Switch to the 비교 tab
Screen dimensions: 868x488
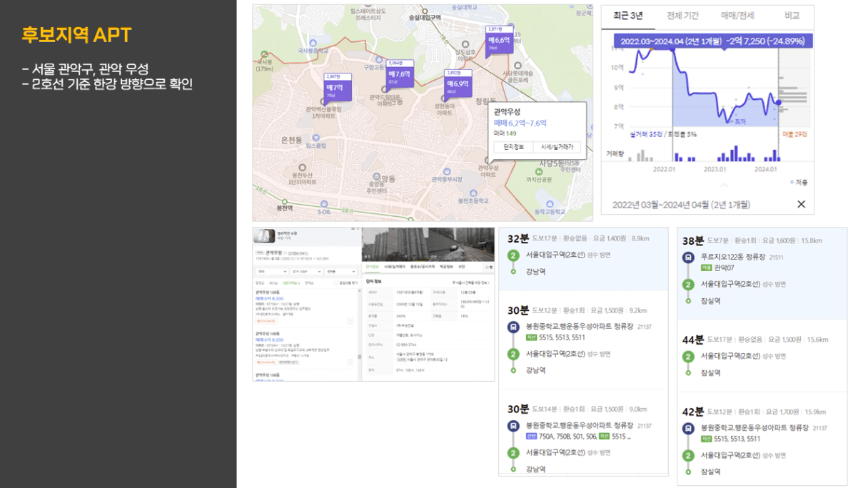792,16
